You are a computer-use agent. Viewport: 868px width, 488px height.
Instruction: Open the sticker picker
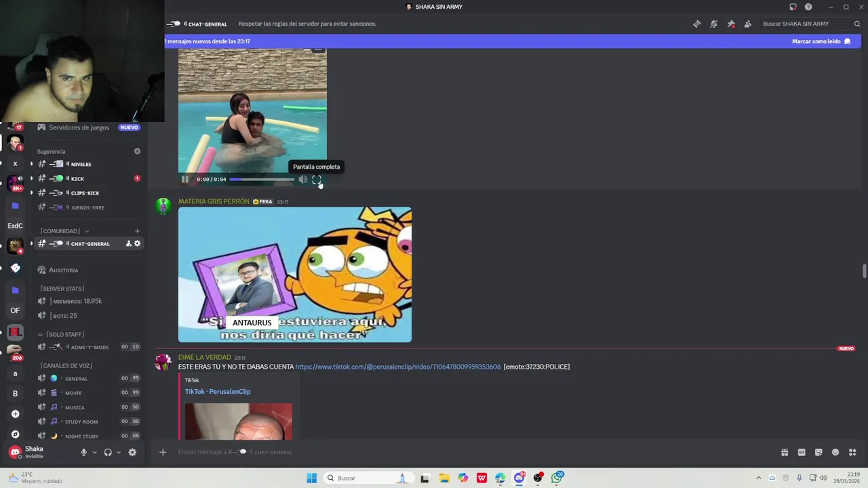(x=818, y=452)
